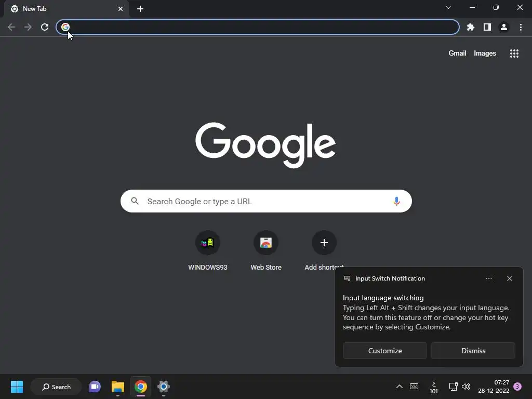532x399 pixels.
Task: Restore down the Chrome window
Action: coord(496,7)
